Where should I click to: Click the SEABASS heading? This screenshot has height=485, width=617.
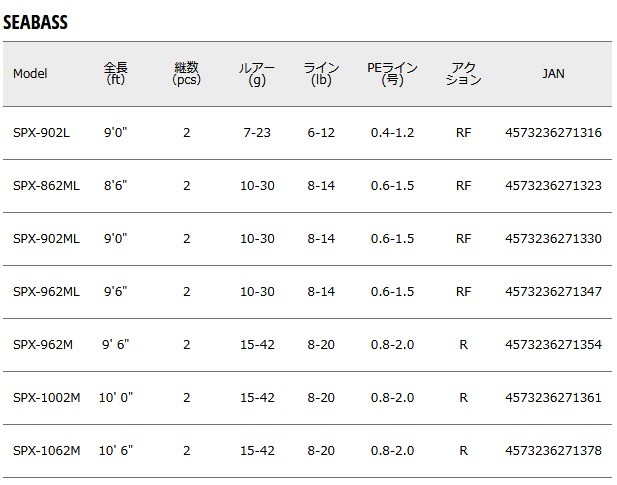(x=35, y=22)
